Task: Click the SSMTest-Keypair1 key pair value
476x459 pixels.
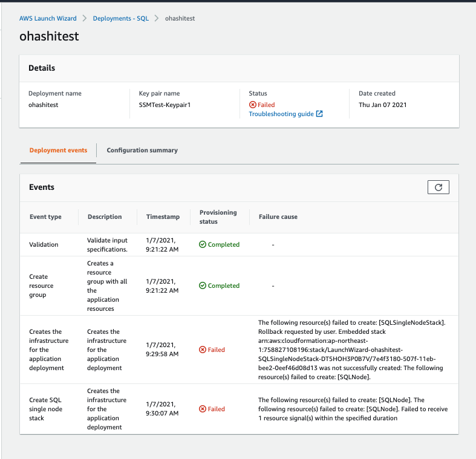Action: (x=165, y=105)
